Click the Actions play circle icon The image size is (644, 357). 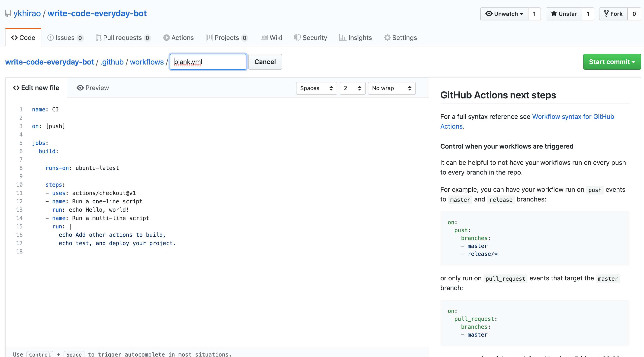click(166, 38)
